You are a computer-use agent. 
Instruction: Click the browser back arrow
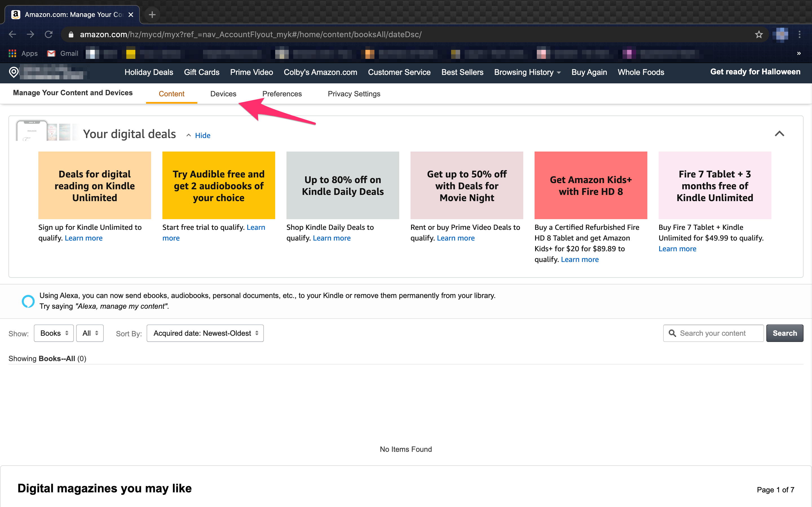coord(12,35)
